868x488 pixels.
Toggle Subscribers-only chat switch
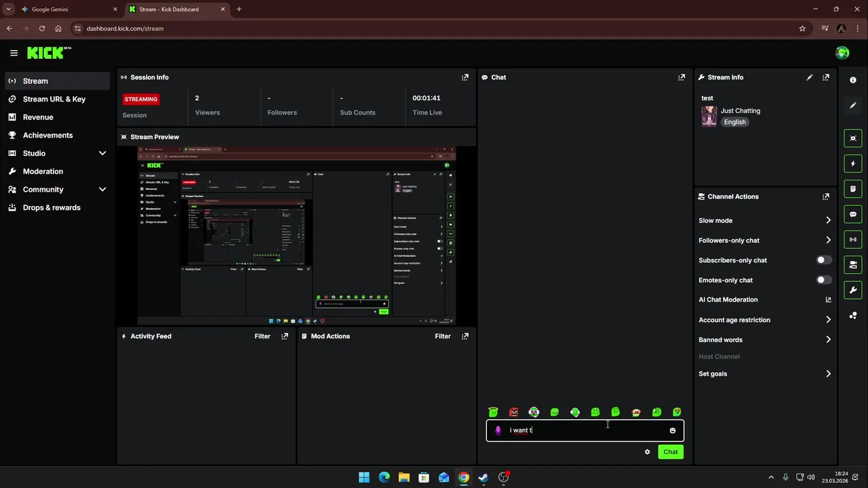[824, 260]
